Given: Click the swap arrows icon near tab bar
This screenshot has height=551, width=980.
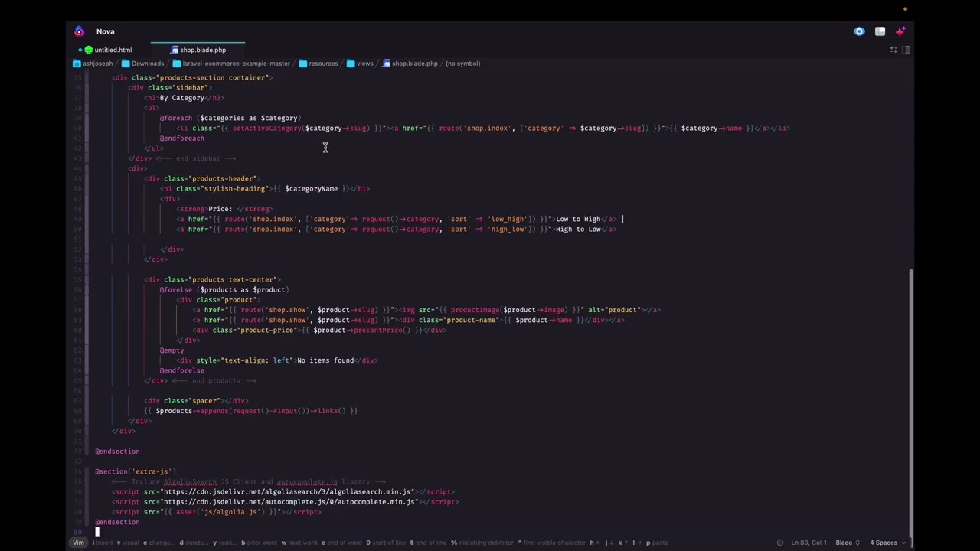Looking at the screenshot, I should coord(893,50).
